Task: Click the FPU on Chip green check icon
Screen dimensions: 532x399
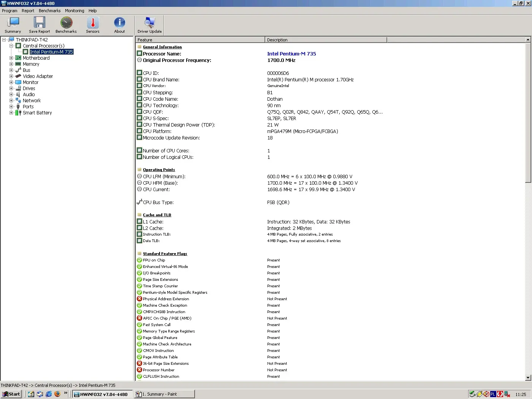Action: click(139, 260)
